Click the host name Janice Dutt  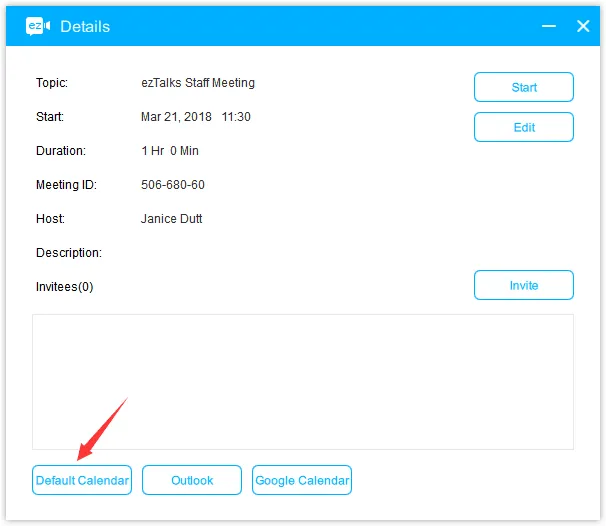point(172,219)
